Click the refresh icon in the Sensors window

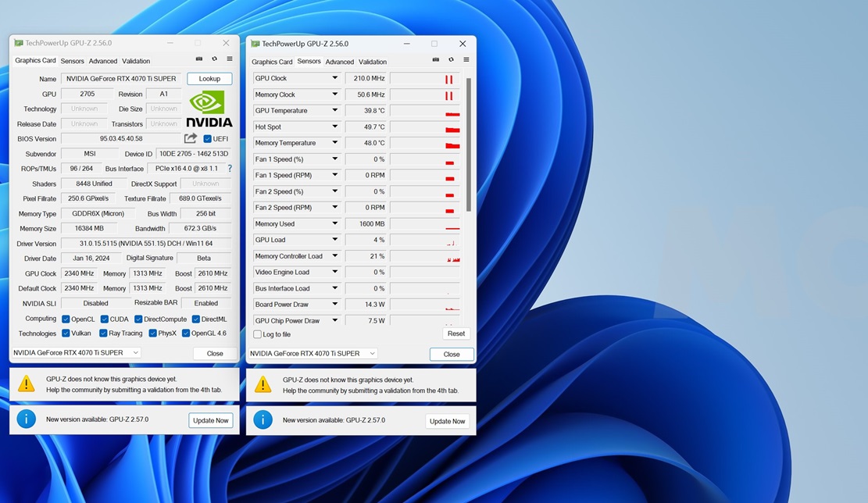451,60
